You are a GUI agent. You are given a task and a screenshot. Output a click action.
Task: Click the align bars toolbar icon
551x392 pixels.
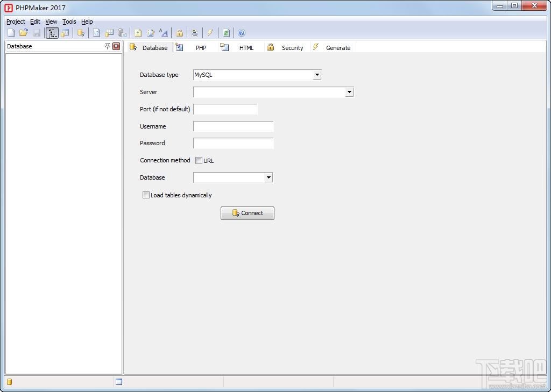(195, 33)
